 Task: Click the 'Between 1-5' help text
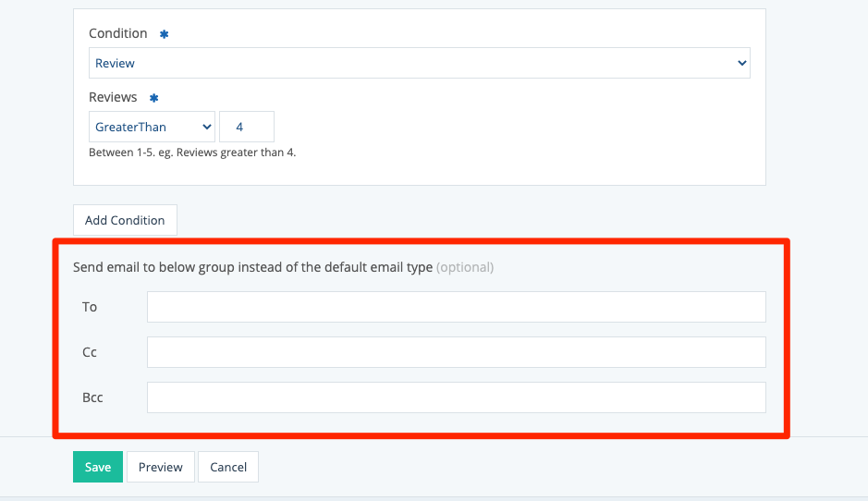point(191,153)
